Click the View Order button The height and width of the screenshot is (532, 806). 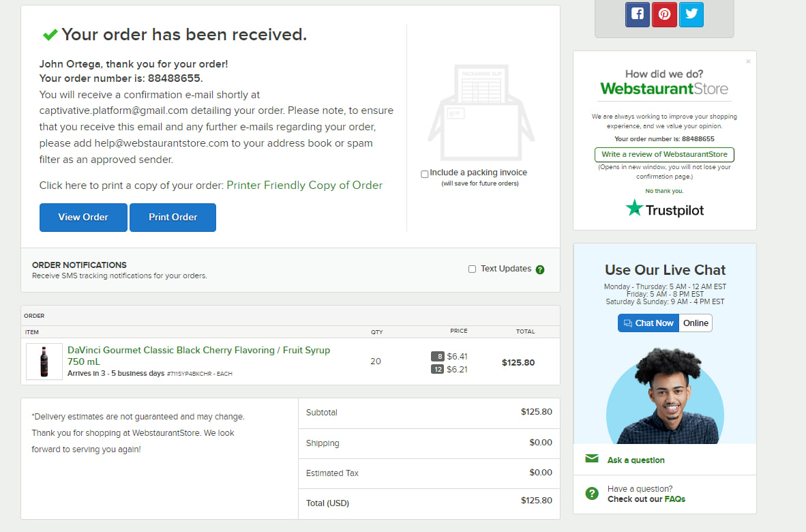coord(83,218)
